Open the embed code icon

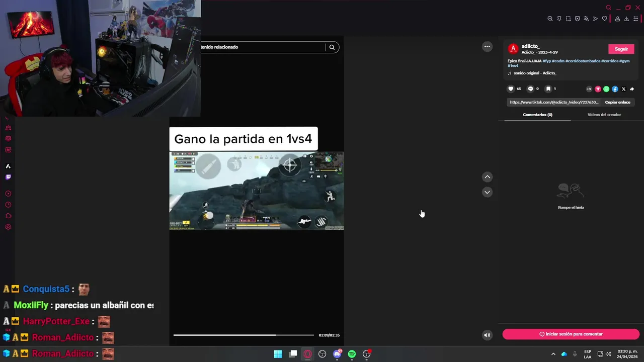(x=589, y=89)
